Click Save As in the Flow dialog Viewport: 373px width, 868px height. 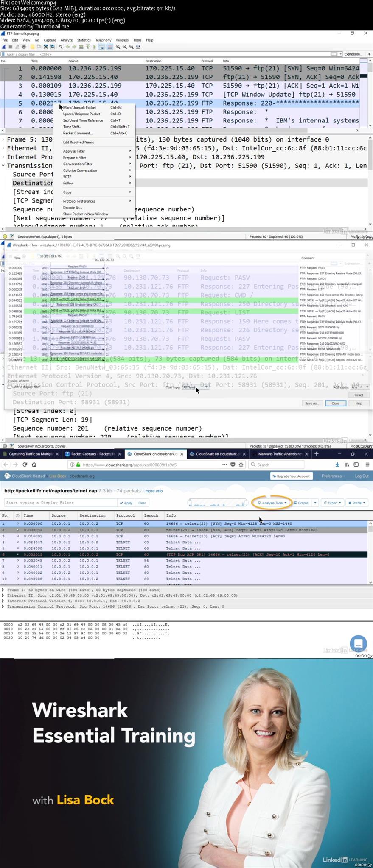tap(312, 403)
